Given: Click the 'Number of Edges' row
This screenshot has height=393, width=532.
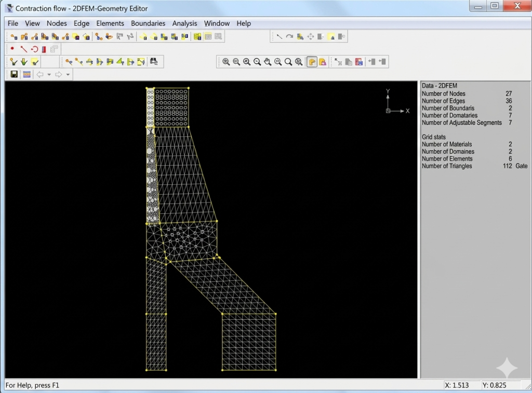Looking at the screenshot, I should (x=467, y=101).
